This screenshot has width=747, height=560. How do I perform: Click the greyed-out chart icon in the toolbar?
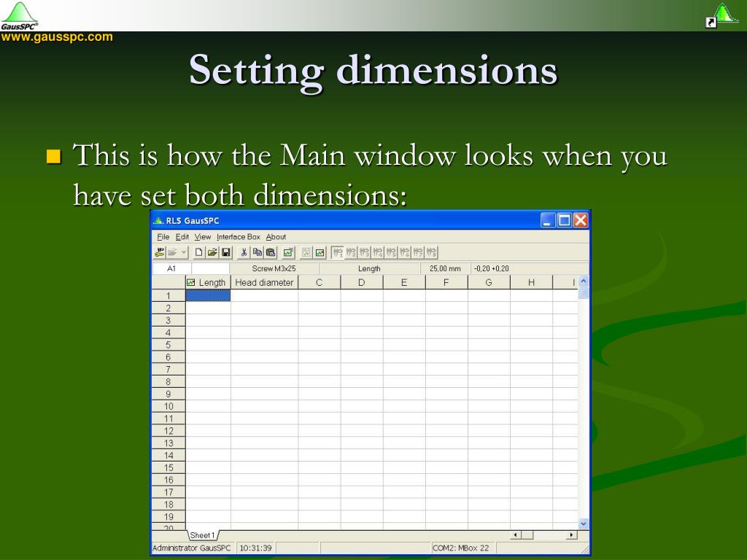(306, 252)
